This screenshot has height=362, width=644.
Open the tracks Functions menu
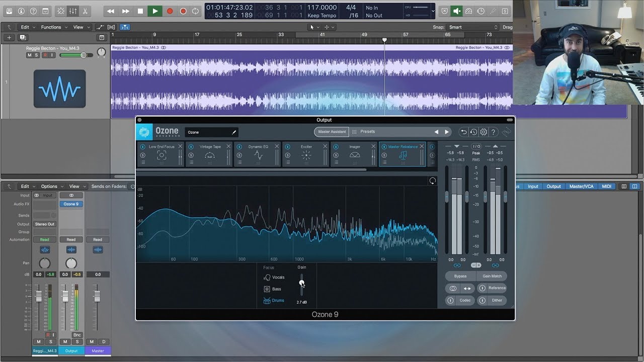pos(53,27)
